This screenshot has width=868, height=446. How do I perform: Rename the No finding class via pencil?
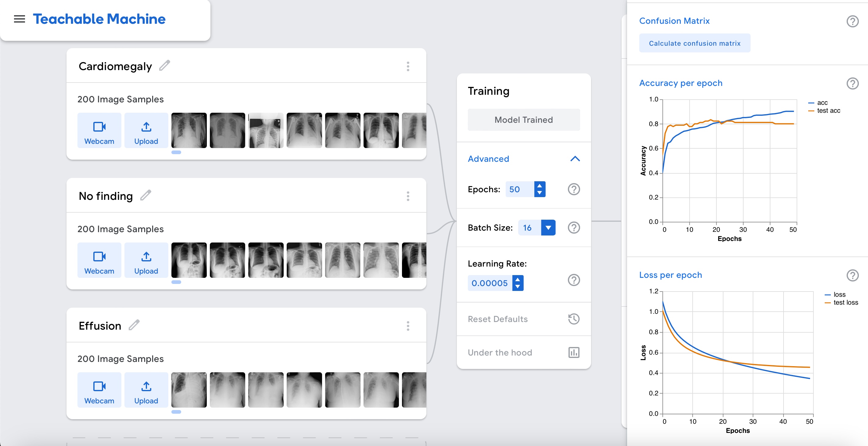[x=145, y=195]
